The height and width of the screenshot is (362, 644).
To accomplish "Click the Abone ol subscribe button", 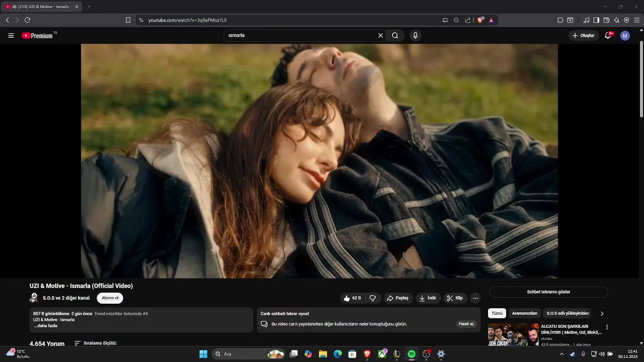I will point(110,298).
